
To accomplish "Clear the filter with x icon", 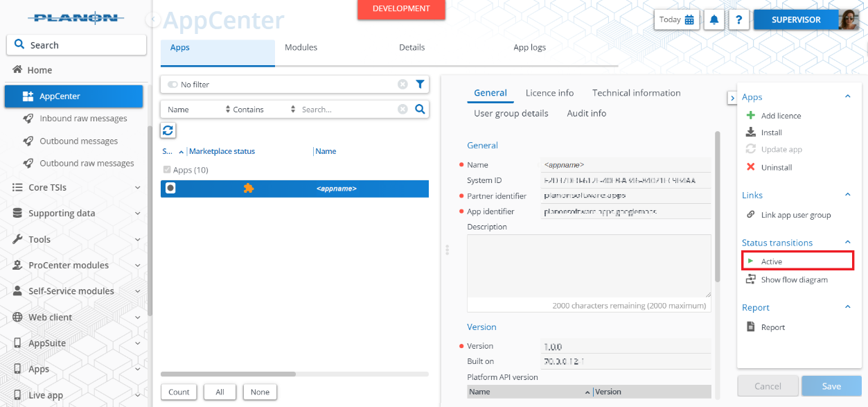I will tap(402, 85).
